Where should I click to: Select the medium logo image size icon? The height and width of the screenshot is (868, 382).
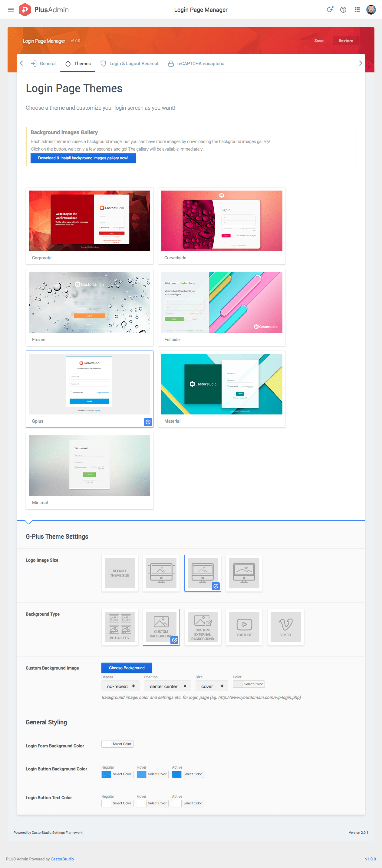[203, 573]
